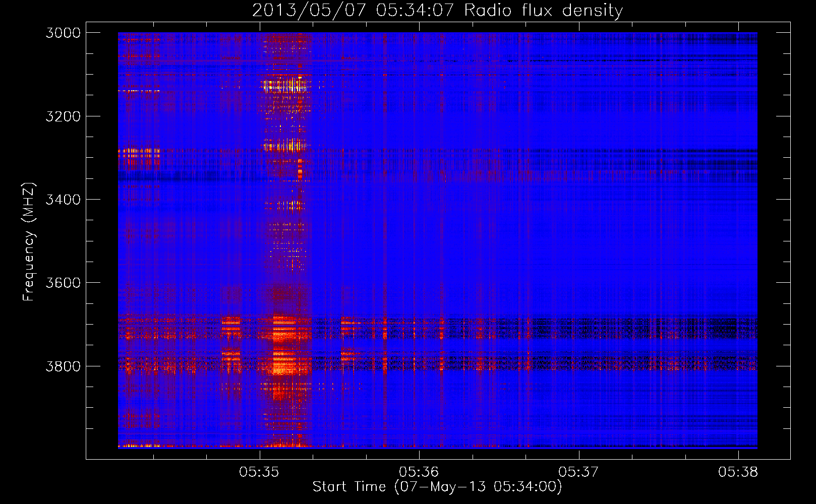Click the 05:36 time axis label
Screen dimensions: 816x504
click(419, 472)
